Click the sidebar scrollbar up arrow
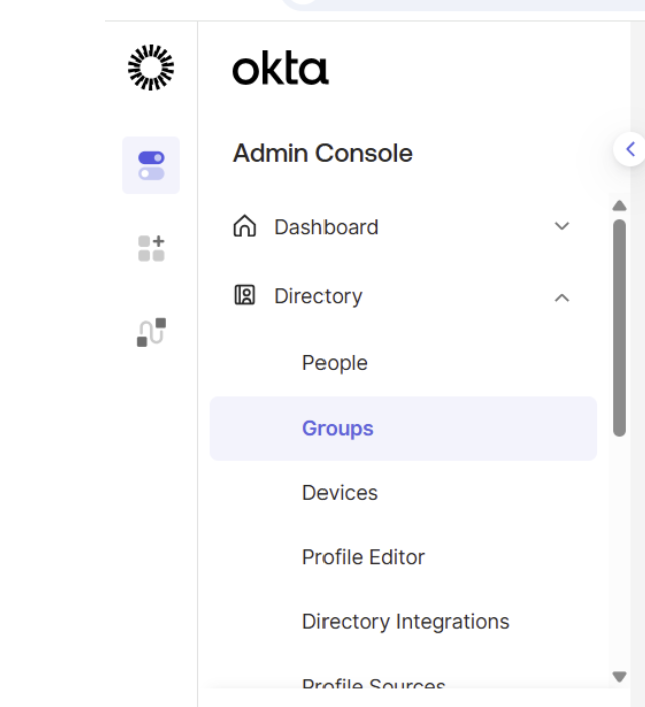 tap(619, 206)
